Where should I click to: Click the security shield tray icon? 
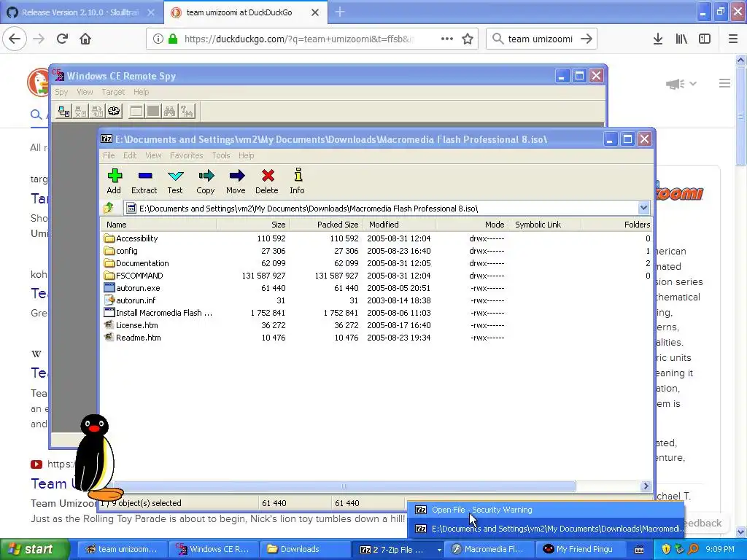[x=666, y=549]
